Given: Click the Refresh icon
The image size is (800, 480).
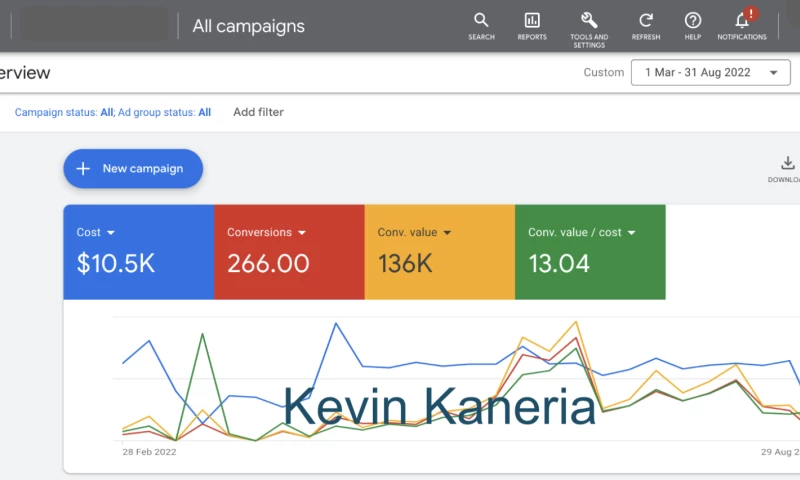Looking at the screenshot, I should click(x=646, y=21).
